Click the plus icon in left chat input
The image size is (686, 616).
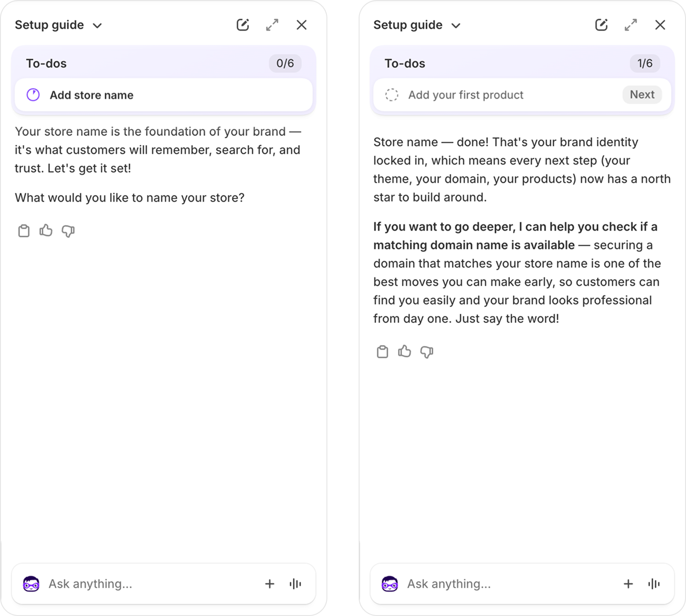coord(270,584)
